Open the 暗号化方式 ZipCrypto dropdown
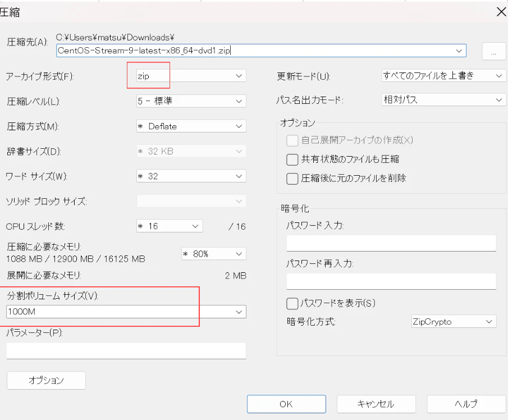 tap(454, 322)
